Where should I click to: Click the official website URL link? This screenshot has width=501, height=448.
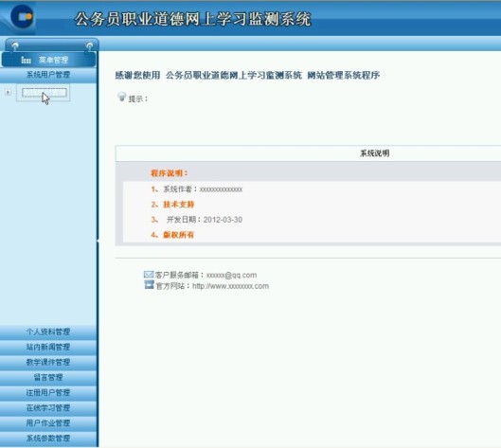(x=230, y=286)
